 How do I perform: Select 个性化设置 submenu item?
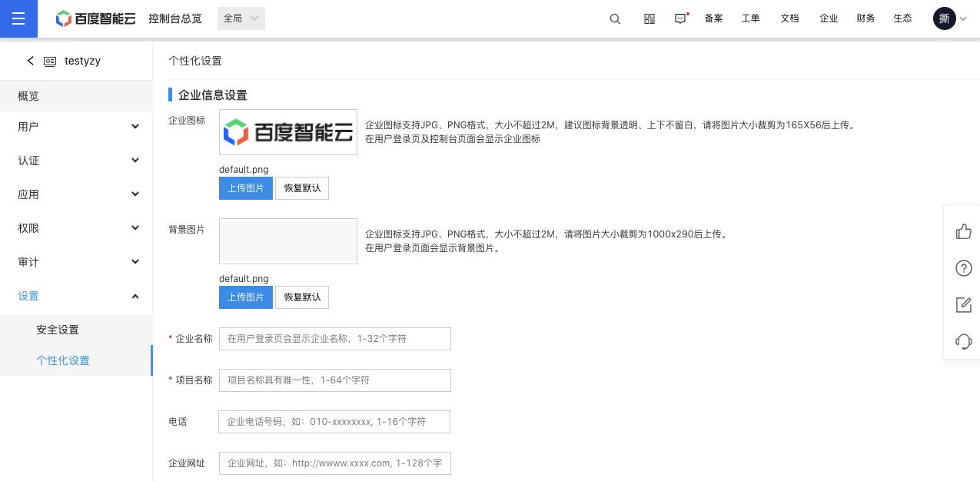click(x=76, y=360)
